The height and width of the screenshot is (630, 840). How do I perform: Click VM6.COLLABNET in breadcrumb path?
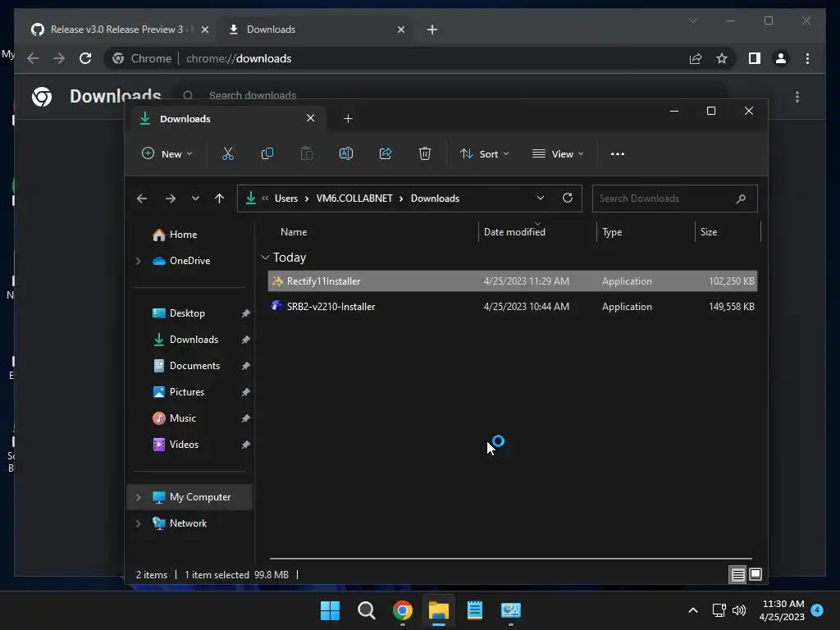[354, 199]
